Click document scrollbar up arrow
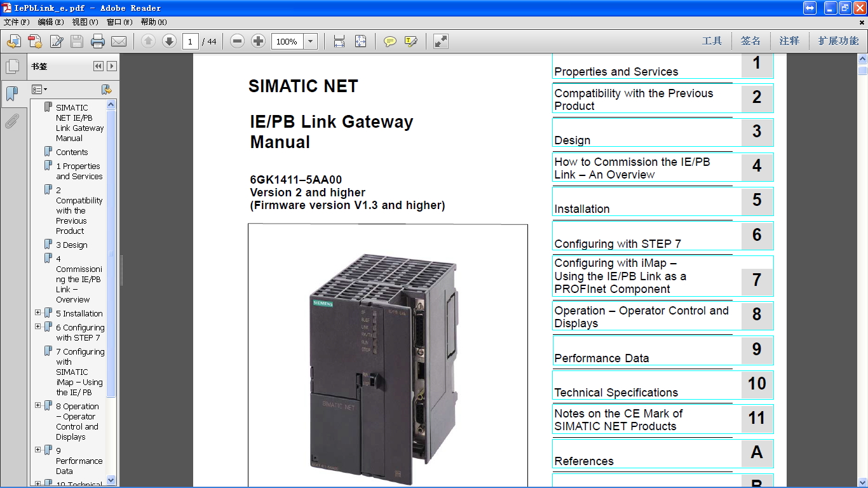Screen dimensions: 868x488 point(862,59)
